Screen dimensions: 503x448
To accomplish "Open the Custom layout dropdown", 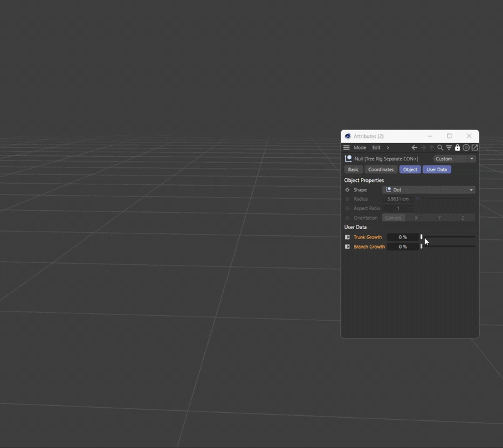I will [454, 159].
